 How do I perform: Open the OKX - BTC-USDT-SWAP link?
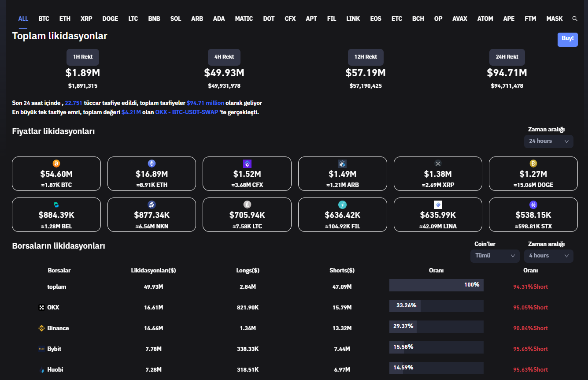[186, 112]
